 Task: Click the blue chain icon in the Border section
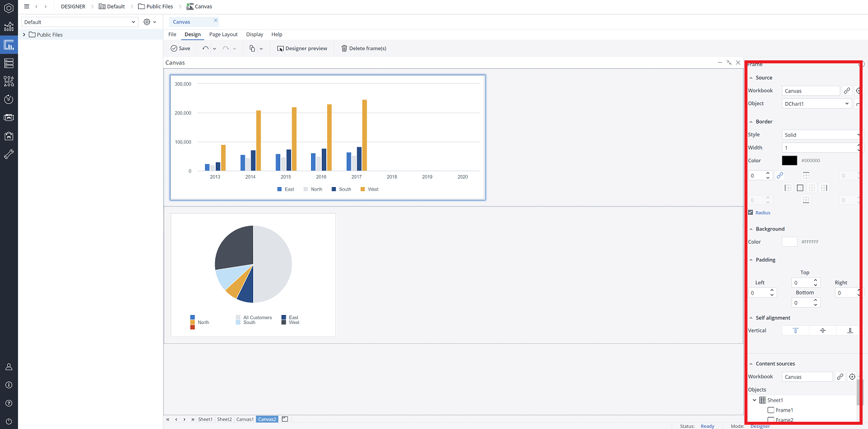click(780, 175)
